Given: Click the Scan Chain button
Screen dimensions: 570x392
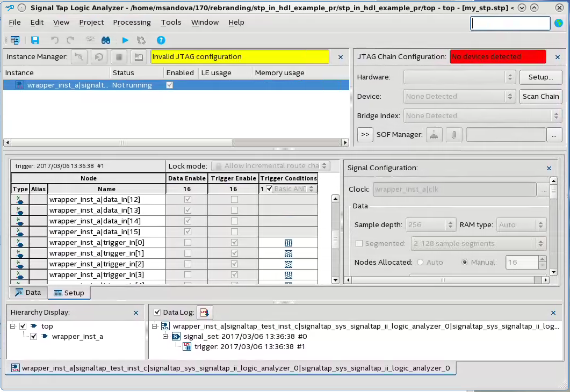Looking at the screenshot, I should tap(540, 97).
